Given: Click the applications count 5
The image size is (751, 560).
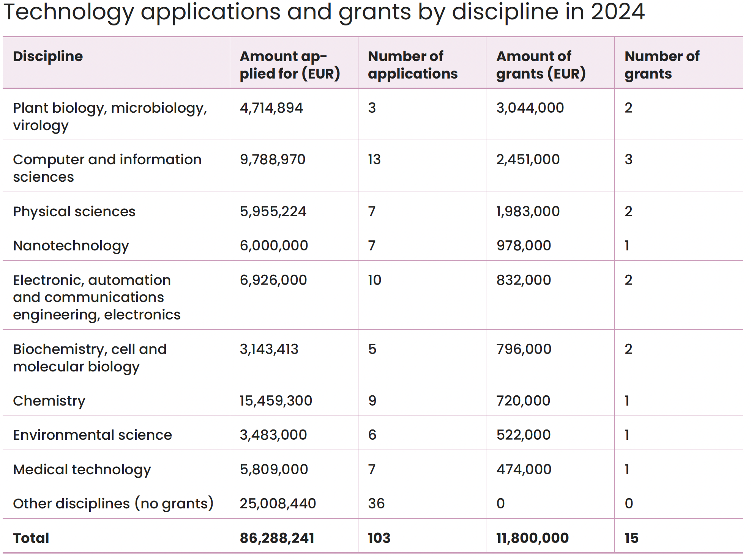Looking at the screenshot, I should click(372, 349).
